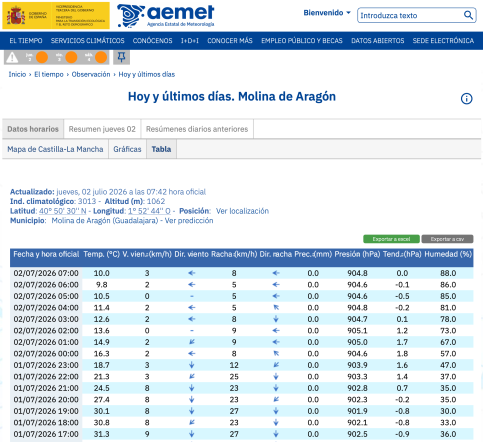Click Hoy y últimos días breadcrumb
Image resolution: width=483 pixels, height=442 pixels.
[147, 74]
